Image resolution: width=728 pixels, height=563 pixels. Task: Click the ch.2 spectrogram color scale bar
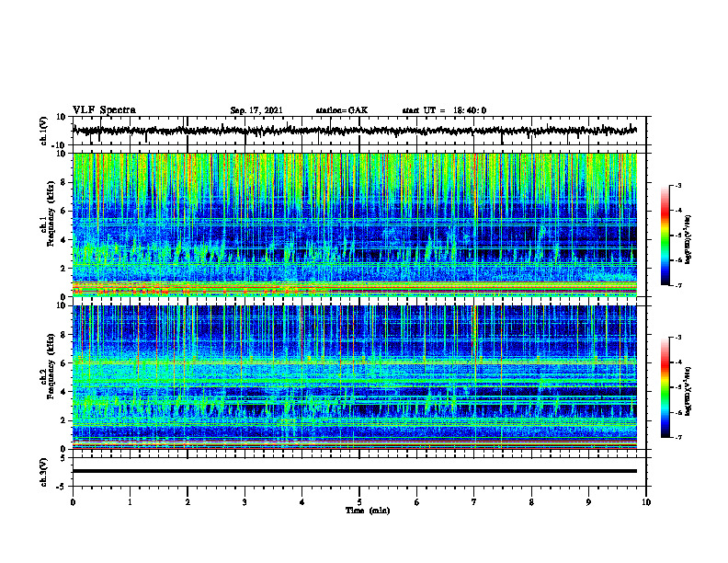(x=665, y=387)
